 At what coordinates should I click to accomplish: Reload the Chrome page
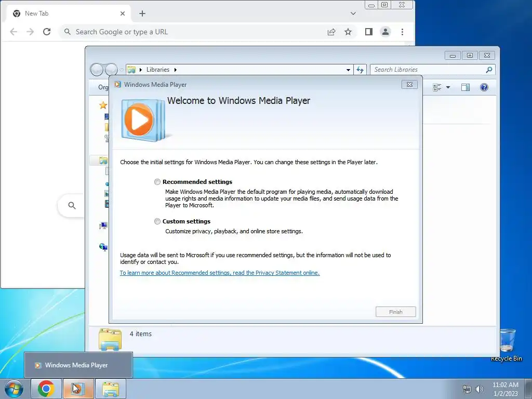(x=47, y=32)
